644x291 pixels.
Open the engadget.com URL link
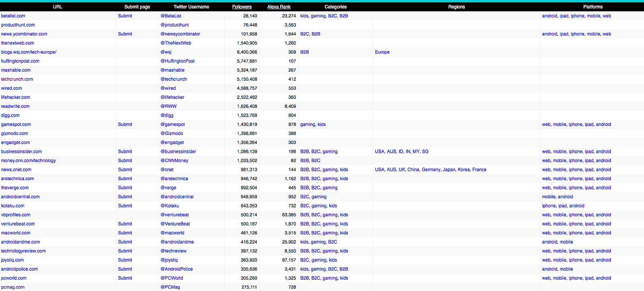tap(16, 143)
